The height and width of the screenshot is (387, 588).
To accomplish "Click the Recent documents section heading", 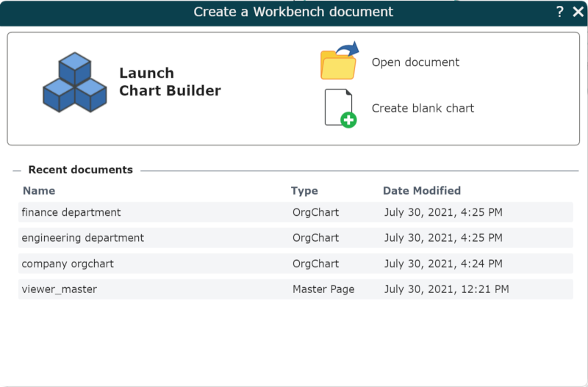I will (80, 170).
